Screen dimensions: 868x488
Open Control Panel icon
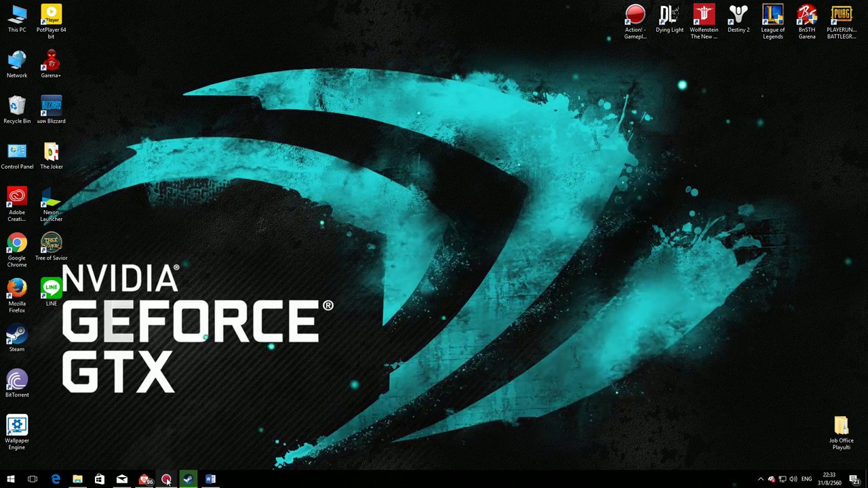[x=17, y=156]
